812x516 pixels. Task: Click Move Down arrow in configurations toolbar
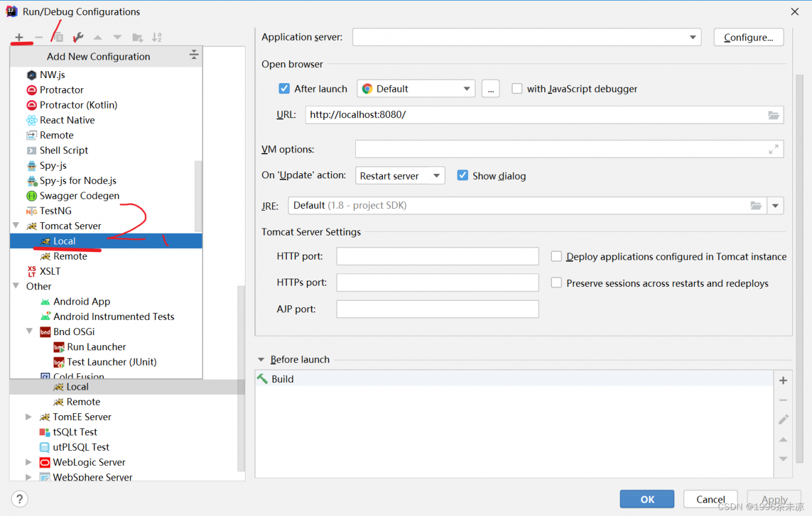(117, 37)
